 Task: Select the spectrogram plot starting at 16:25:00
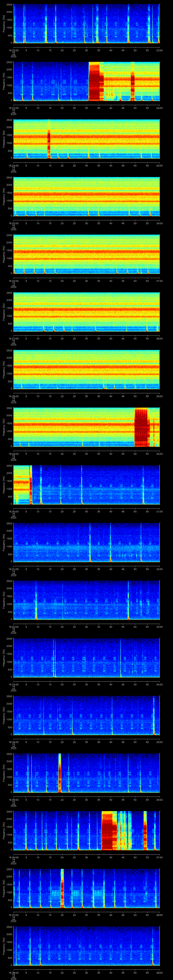(x=86, y=197)
